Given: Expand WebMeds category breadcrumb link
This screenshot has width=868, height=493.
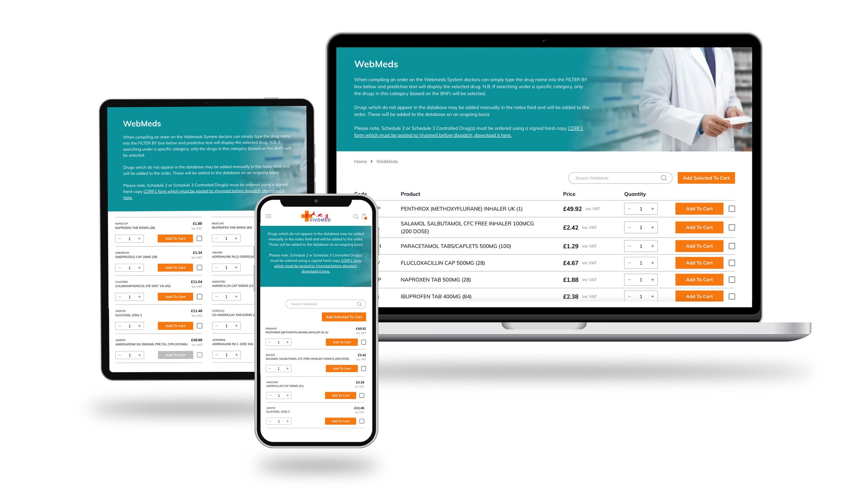Looking at the screenshot, I should pyautogui.click(x=387, y=162).
